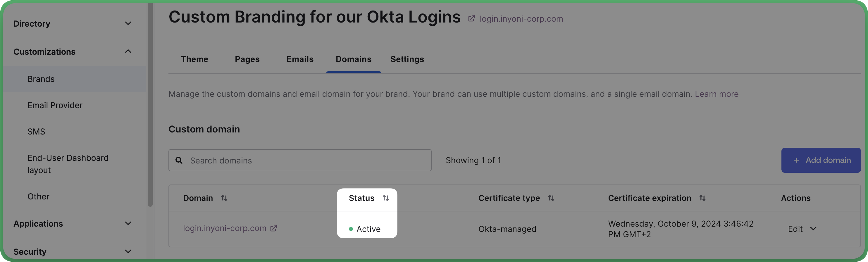868x262 pixels.
Task: Switch to the Emails tab
Action: pos(299,59)
